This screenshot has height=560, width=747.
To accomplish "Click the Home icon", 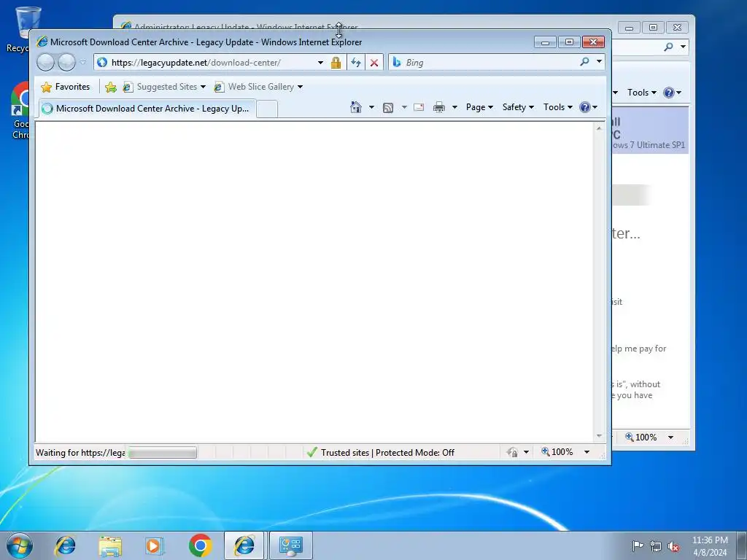I will tap(356, 107).
